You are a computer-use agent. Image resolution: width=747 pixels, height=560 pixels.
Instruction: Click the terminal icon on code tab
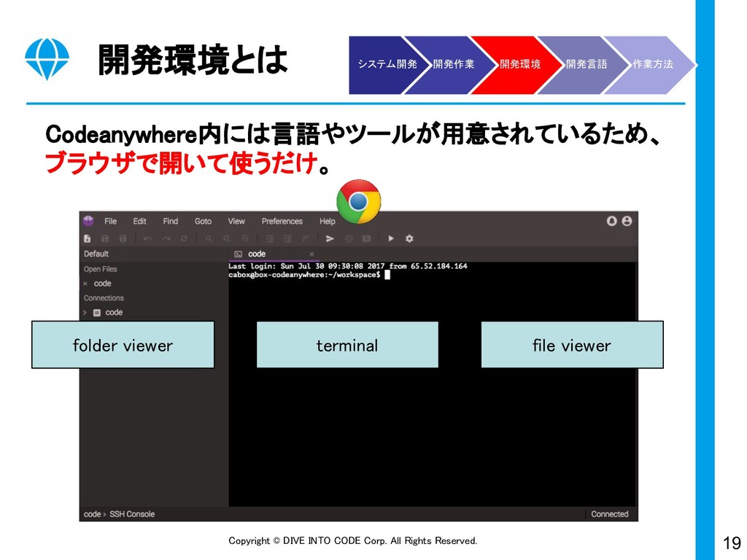coord(239,254)
